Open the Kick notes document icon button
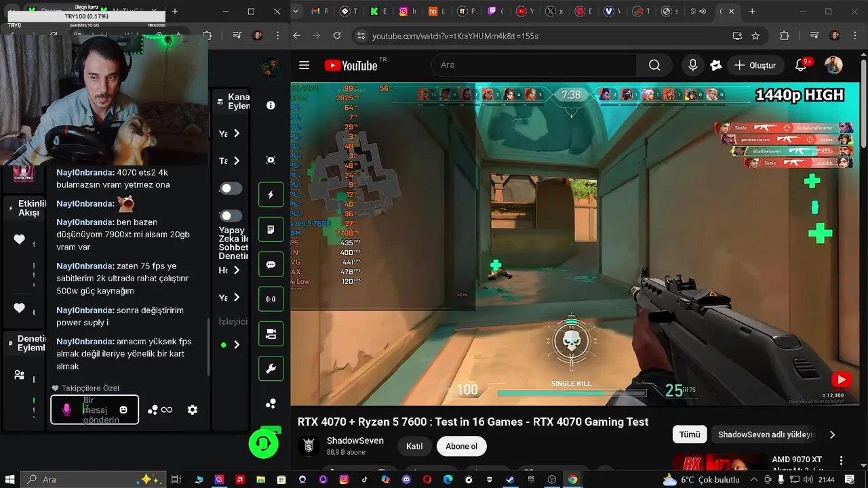This screenshot has width=868, height=488. [271, 229]
